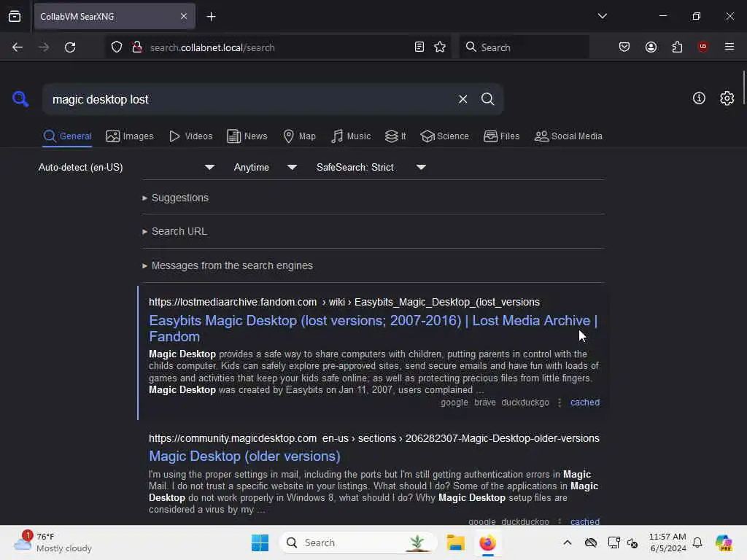Open the taskbar clock showing 11:57 AM

click(668, 542)
